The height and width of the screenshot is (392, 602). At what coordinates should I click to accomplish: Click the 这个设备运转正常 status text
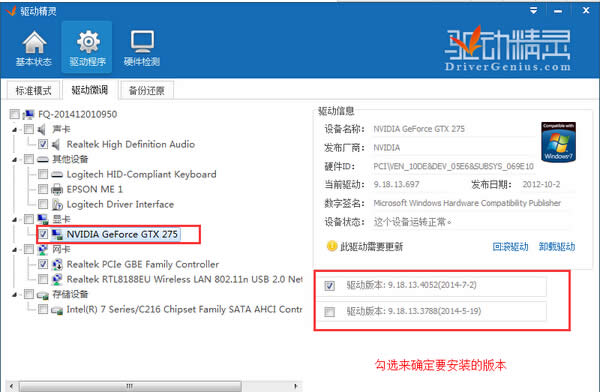(412, 222)
